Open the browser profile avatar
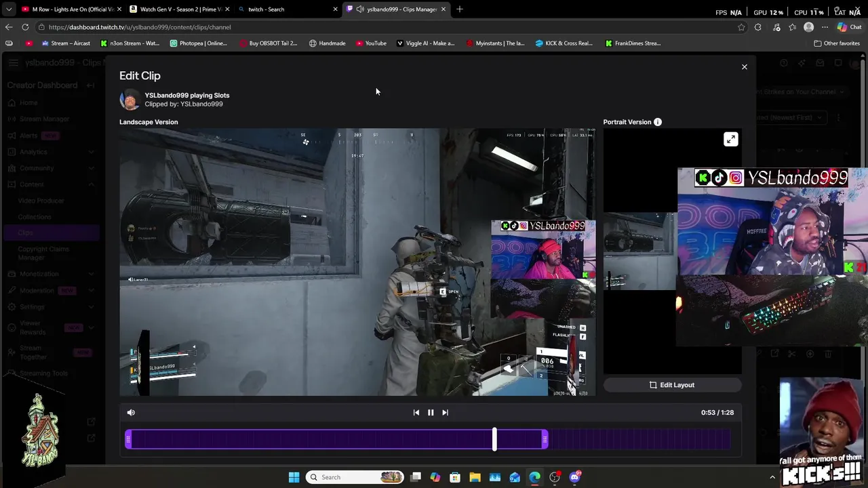 click(x=808, y=27)
